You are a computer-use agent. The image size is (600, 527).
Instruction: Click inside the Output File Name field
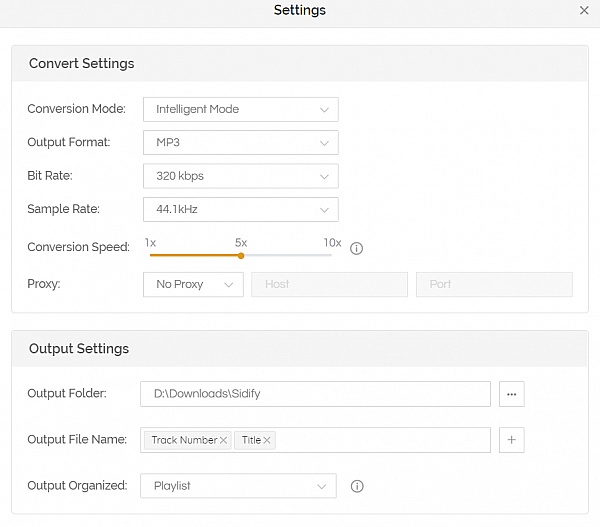pyautogui.click(x=380, y=440)
